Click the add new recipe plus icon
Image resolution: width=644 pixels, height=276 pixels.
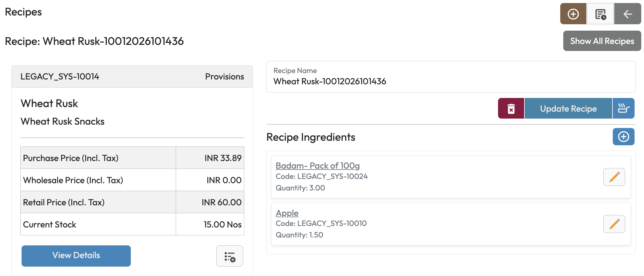(x=573, y=14)
